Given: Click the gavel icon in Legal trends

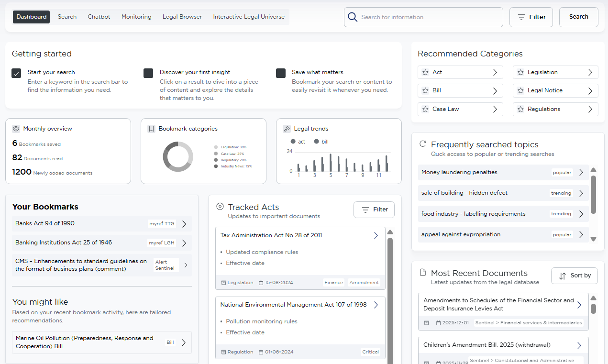Looking at the screenshot, I should pos(287,129).
